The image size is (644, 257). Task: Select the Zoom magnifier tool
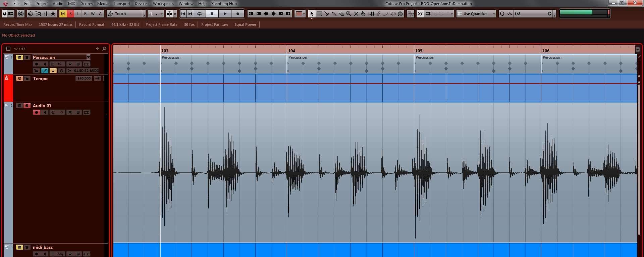coord(349,14)
